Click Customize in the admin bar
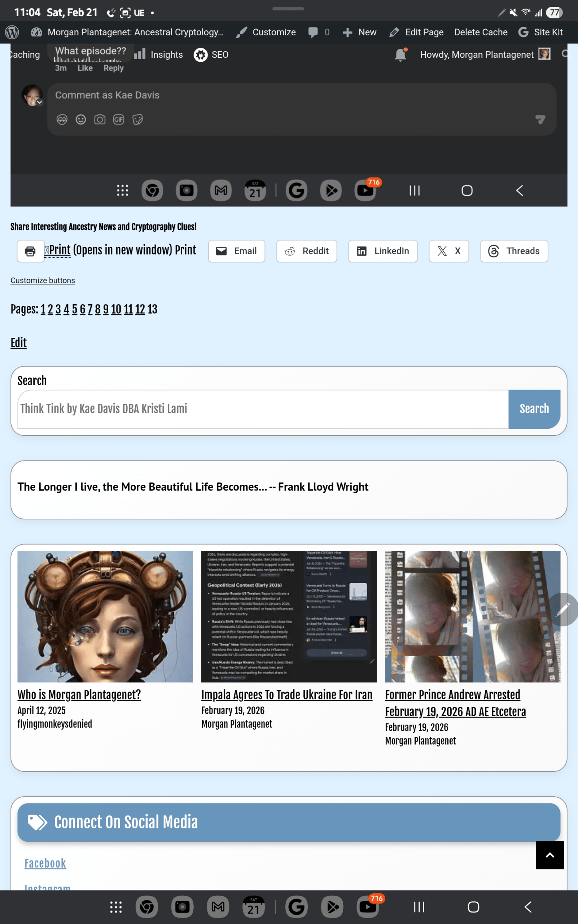 [x=266, y=32]
